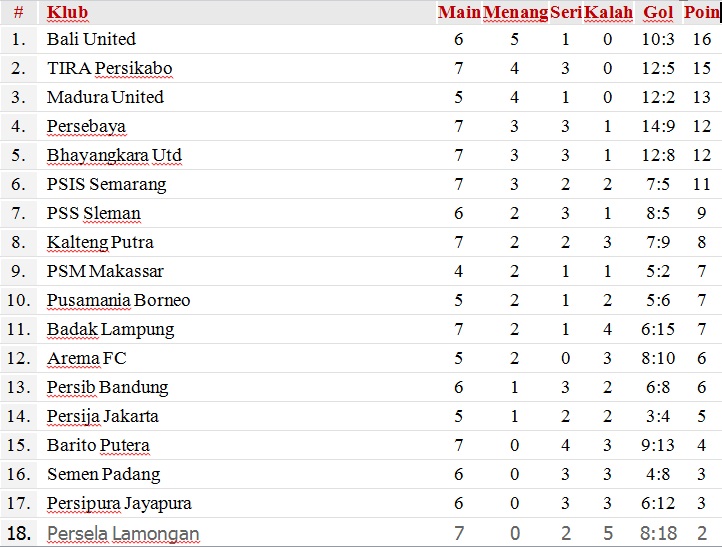Click the Seri column header
This screenshot has height=547, width=722.
[x=565, y=13]
